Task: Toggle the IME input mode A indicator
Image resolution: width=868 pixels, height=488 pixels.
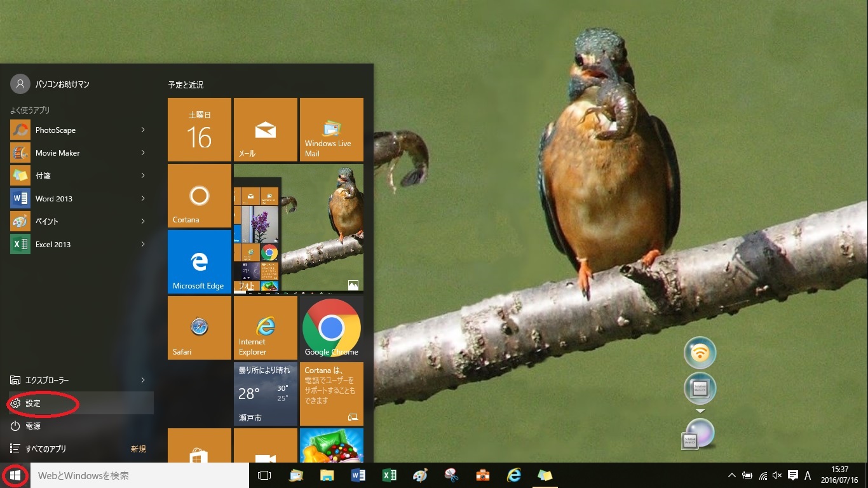Action: pyautogui.click(x=808, y=475)
